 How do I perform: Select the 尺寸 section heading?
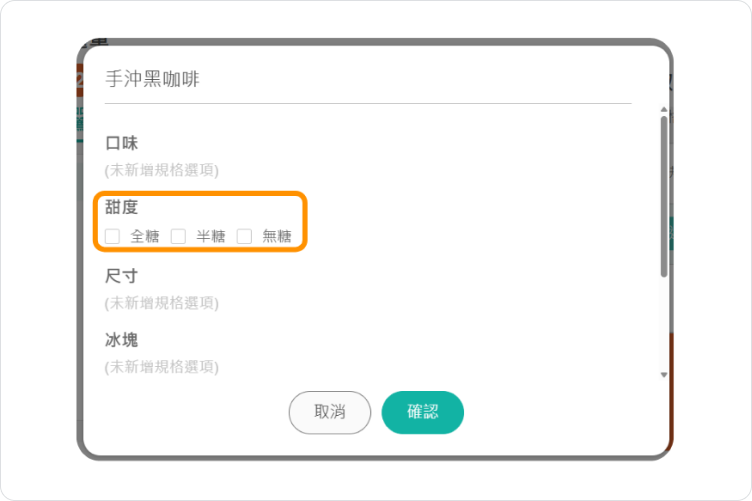click(121, 276)
